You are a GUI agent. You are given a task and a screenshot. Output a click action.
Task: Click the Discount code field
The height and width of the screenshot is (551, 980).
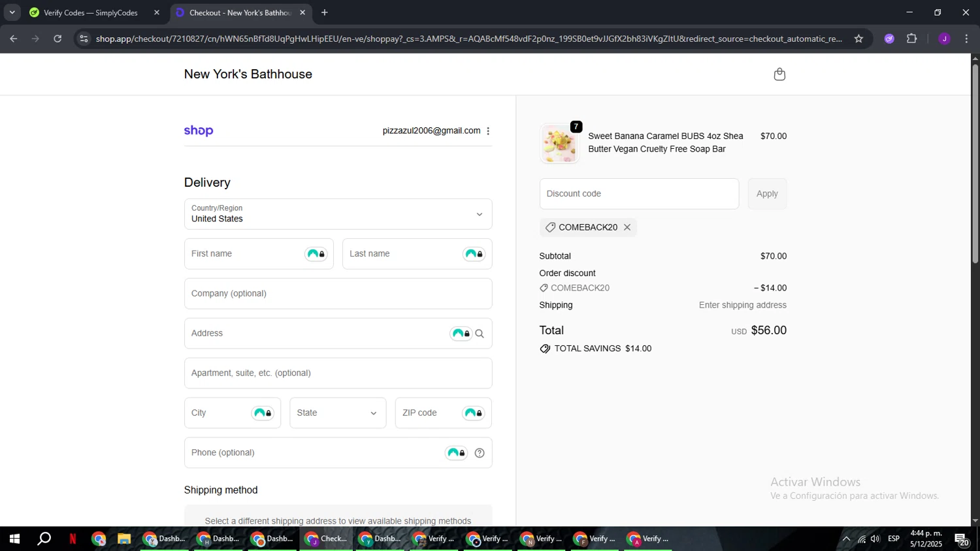point(639,194)
